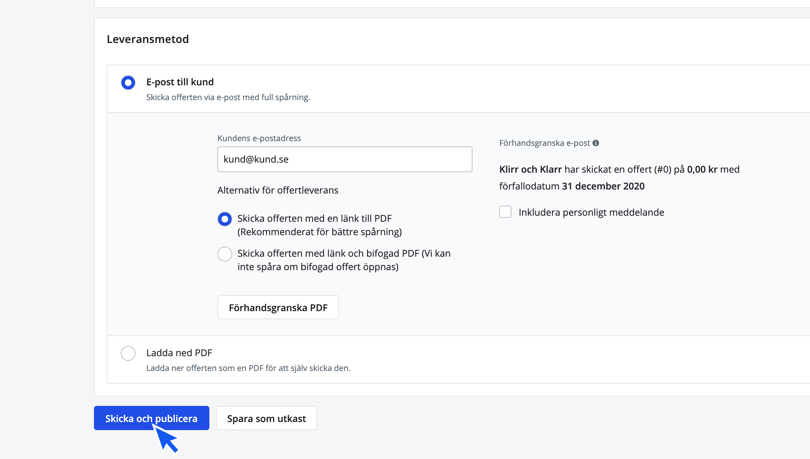Click the Kundens e-postadress field label
This screenshot has width=810, height=459.
click(x=259, y=138)
